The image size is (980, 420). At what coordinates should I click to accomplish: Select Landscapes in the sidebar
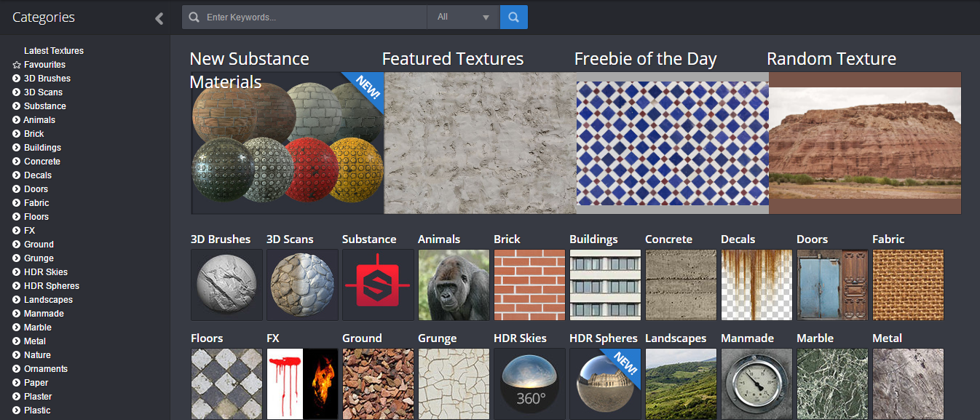48,300
